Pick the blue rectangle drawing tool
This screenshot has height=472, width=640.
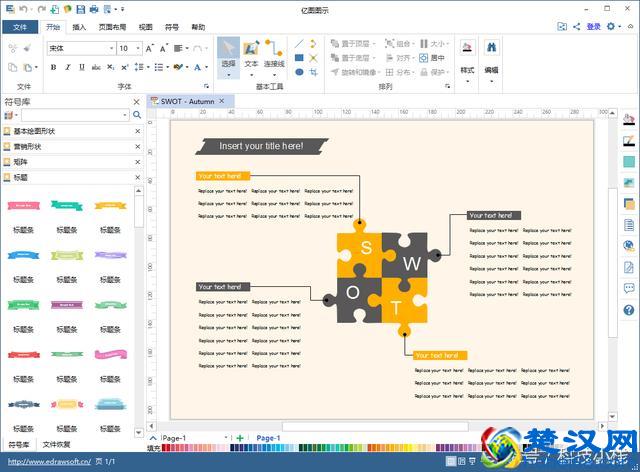click(x=299, y=58)
